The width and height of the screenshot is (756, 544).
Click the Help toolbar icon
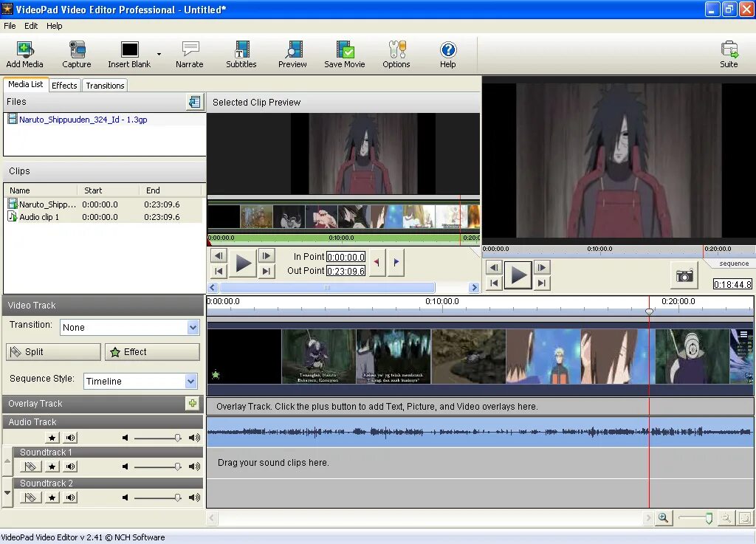tap(448, 55)
